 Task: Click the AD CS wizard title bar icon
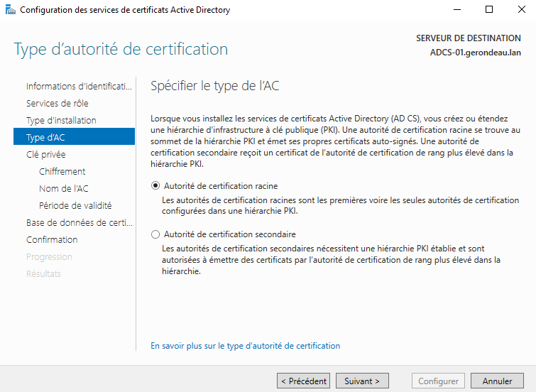(x=10, y=10)
